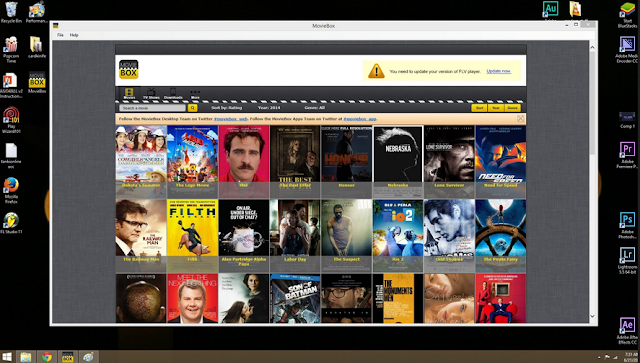Open the Genre filter dropdown button
The height and width of the screenshot is (363, 640).
pos(512,108)
